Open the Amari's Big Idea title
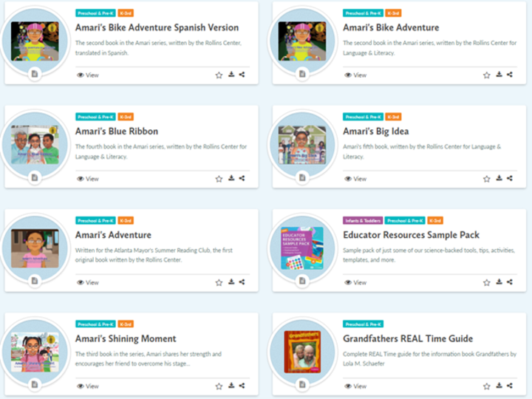The width and height of the screenshot is (532, 399). (x=376, y=132)
